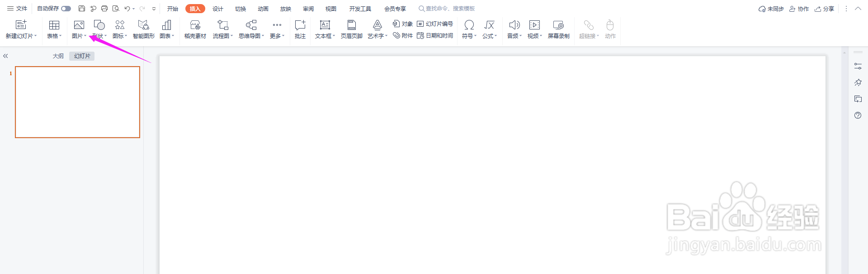Click the 批注 comment icon

coord(300,25)
